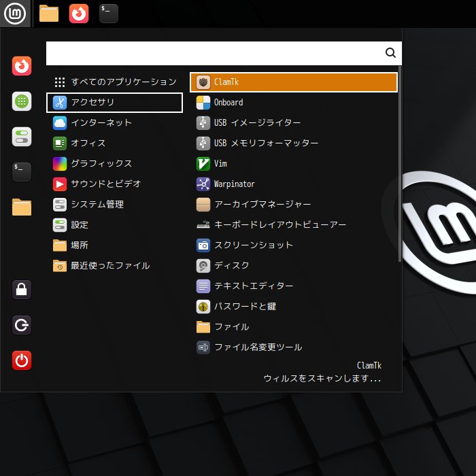Screen dimensions: 476x476
Task: Open 最近使ったファイル category
Action: click(114, 266)
